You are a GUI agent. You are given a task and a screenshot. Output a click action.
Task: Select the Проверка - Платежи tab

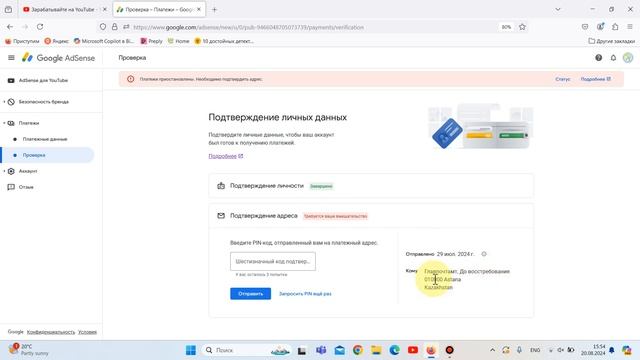click(159, 9)
